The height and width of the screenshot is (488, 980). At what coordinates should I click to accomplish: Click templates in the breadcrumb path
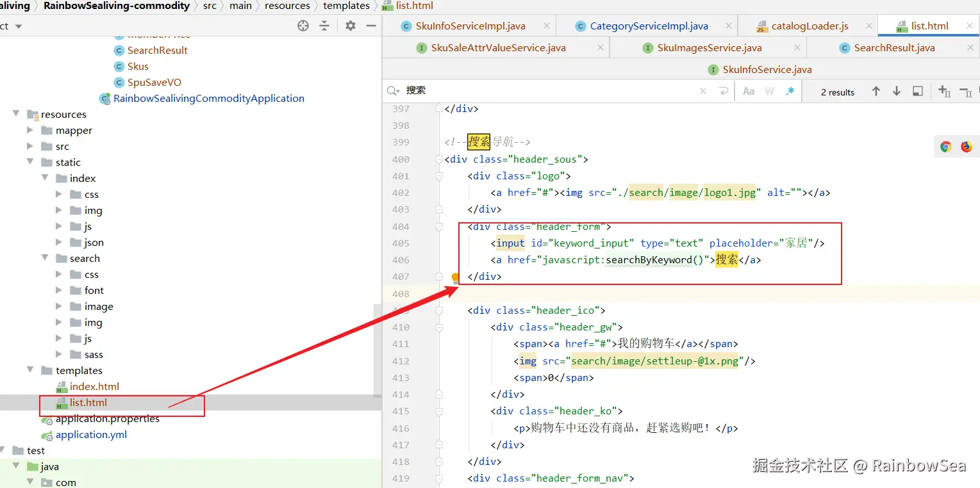pos(347,6)
